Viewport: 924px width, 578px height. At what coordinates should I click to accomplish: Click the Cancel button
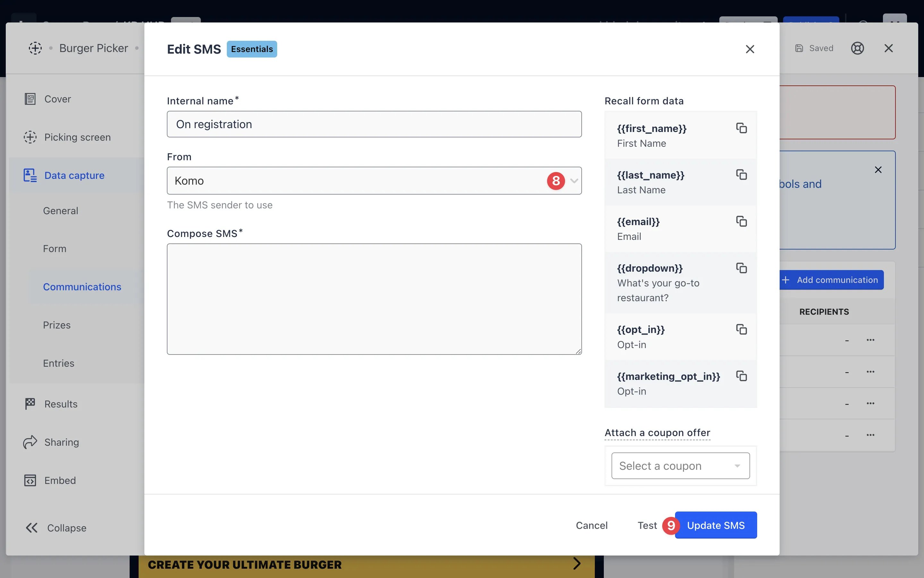tap(591, 525)
